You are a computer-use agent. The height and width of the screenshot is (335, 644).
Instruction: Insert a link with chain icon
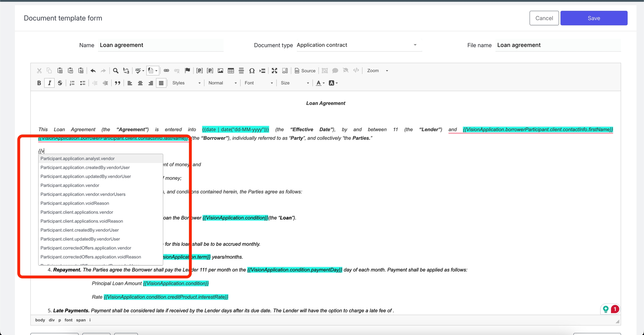pos(166,71)
